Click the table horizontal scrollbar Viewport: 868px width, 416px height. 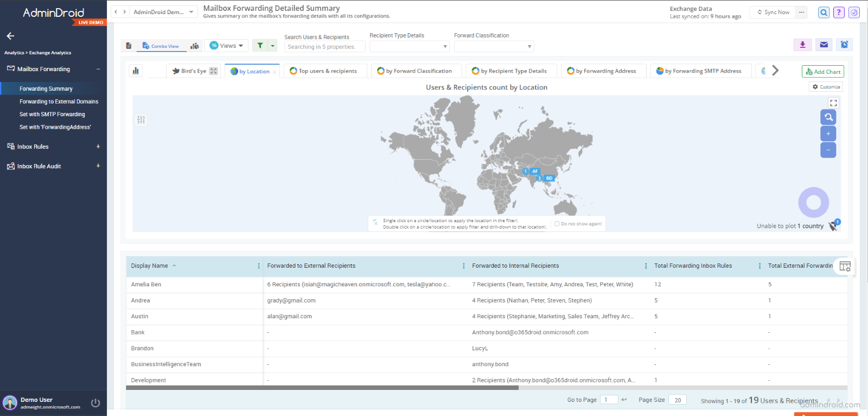[x=322, y=388]
